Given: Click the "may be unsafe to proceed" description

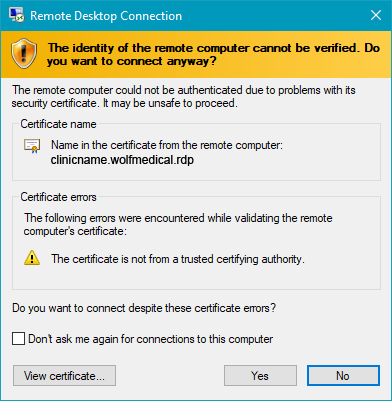Looking at the screenshot, I should 184,97.
